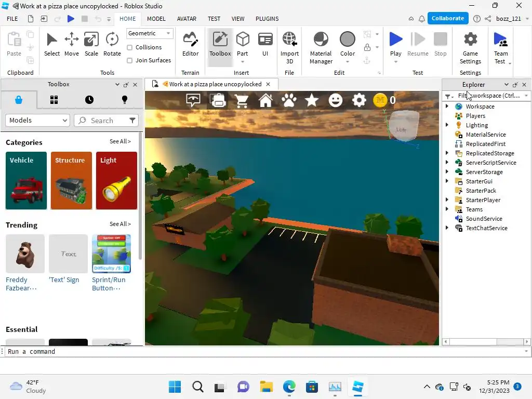Image resolution: width=532 pixels, height=399 pixels.
Task: Open Toolbox Creations lightbulb tab
Action: pyautogui.click(x=125, y=100)
